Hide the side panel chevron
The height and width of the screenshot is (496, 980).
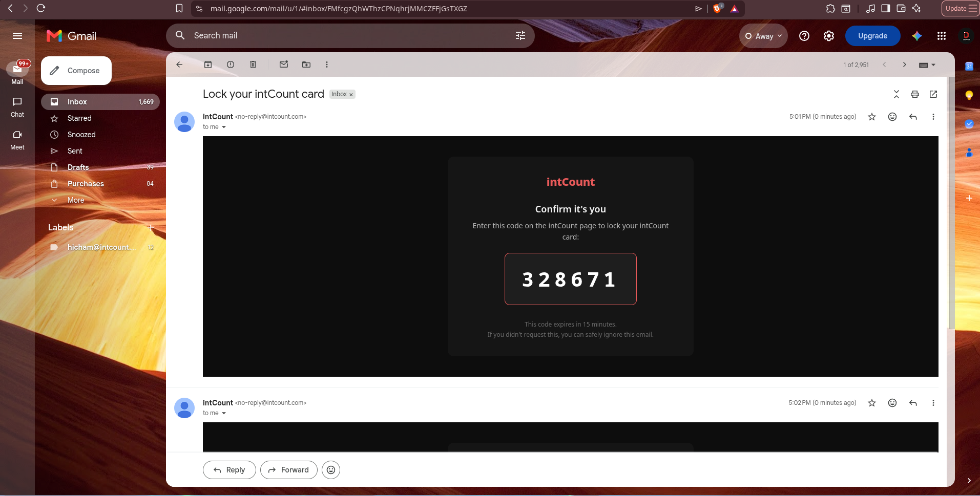coord(969,481)
